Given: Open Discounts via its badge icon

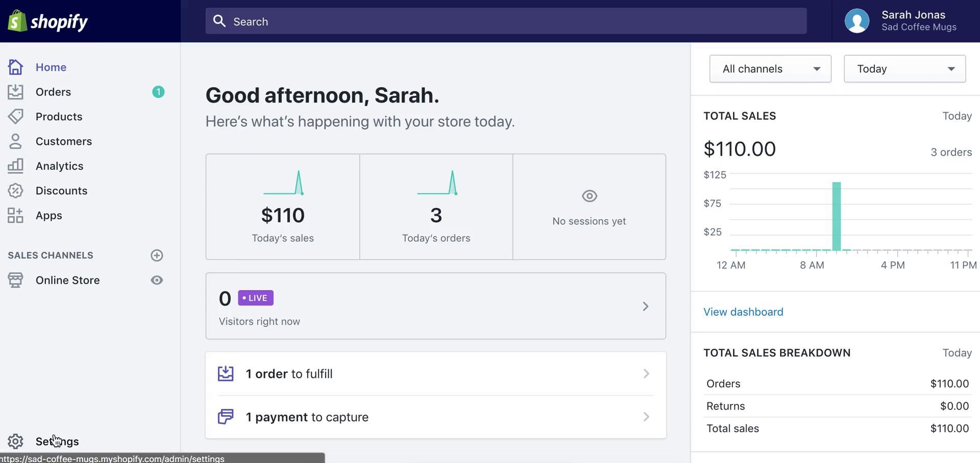Looking at the screenshot, I should pyautogui.click(x=15, y=191).
